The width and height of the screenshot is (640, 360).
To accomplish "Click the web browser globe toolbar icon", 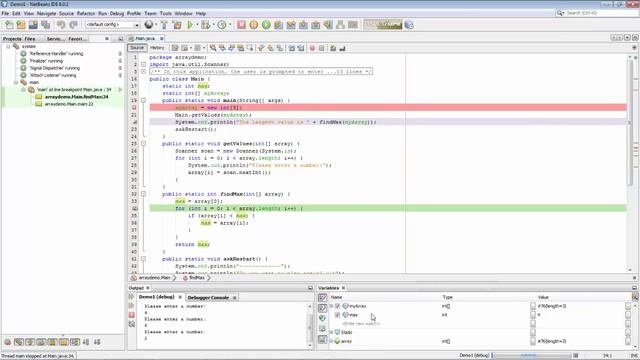I will tap(149, 25).
